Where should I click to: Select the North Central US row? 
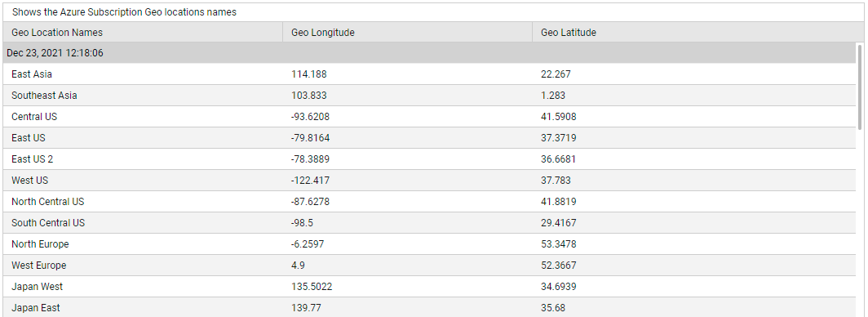(x=429, y=202)
